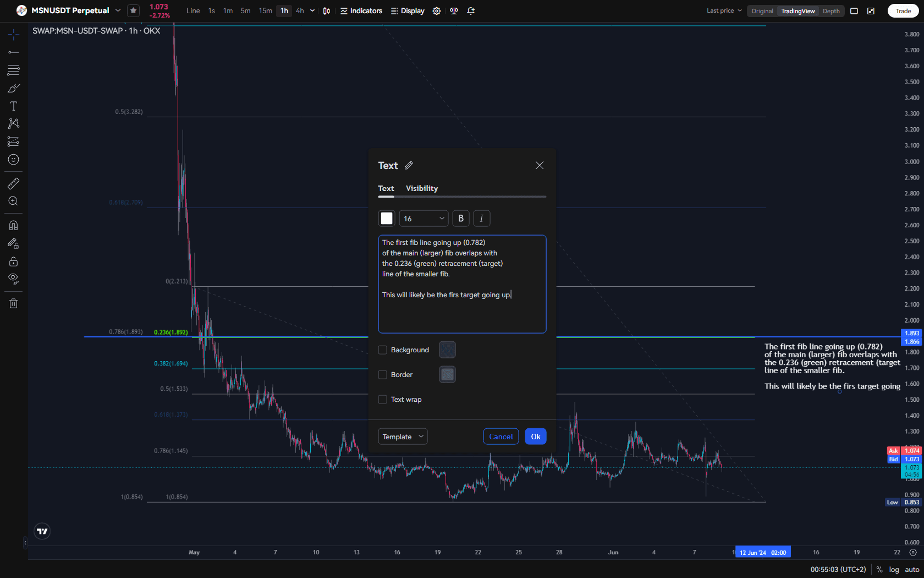This screenshot has width=924, height=578.
Task: Click the Trade button
Action: point(903,11)
